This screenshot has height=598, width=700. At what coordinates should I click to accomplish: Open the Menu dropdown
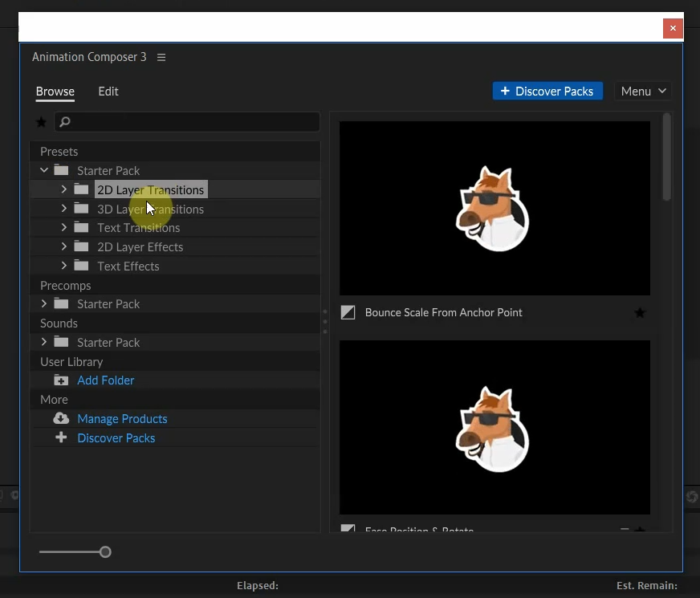tap(642, 91)
